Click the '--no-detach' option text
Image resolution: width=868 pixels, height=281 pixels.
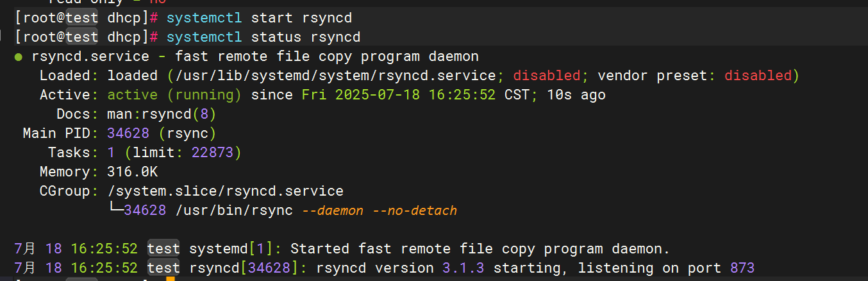pyautogui.click(x=415, y=210)
